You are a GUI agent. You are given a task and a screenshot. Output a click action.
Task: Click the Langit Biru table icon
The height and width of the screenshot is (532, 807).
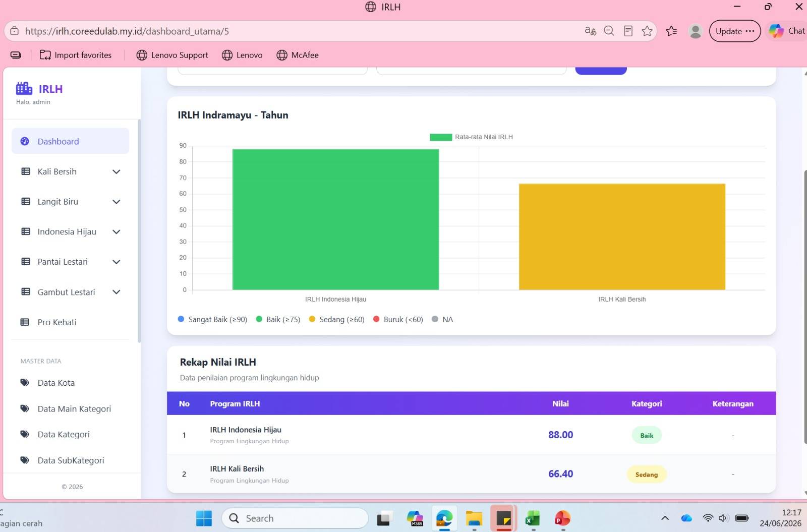26,202
